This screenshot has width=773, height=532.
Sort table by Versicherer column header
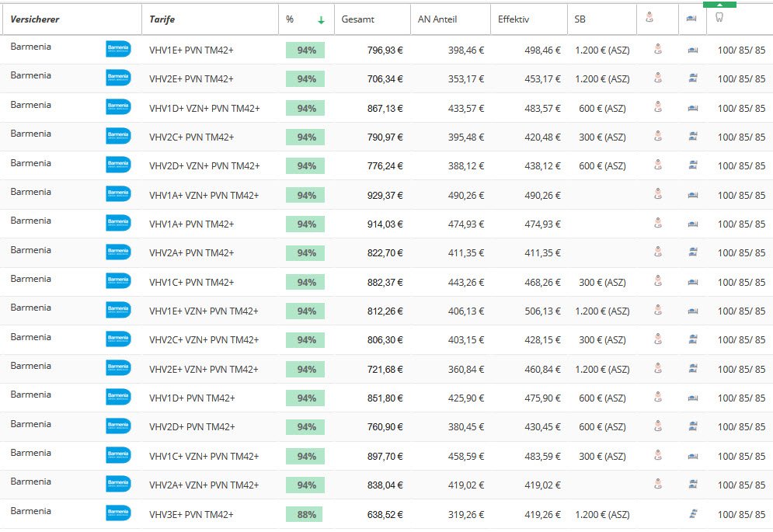pos(35,19)
